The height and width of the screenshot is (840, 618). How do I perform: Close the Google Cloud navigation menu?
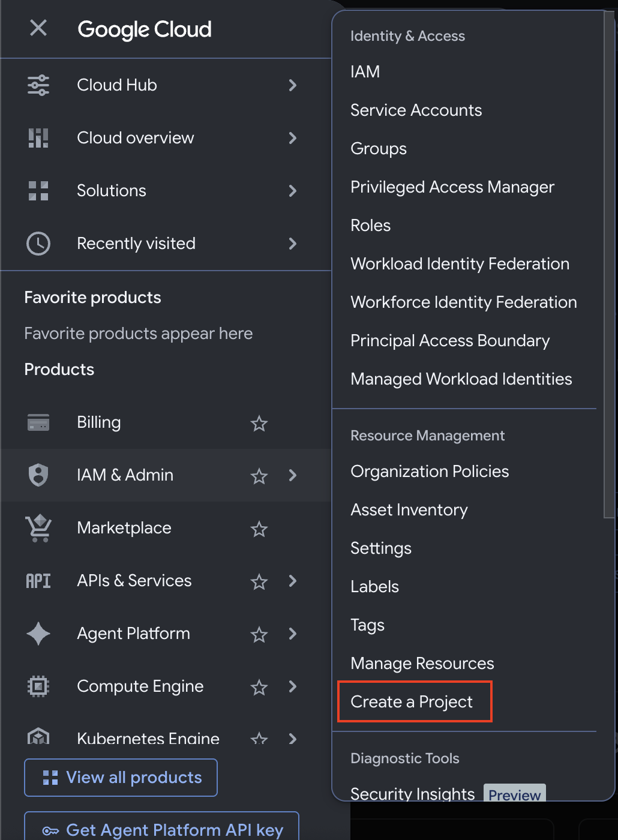pyautogui.click(x=38, y=28)
